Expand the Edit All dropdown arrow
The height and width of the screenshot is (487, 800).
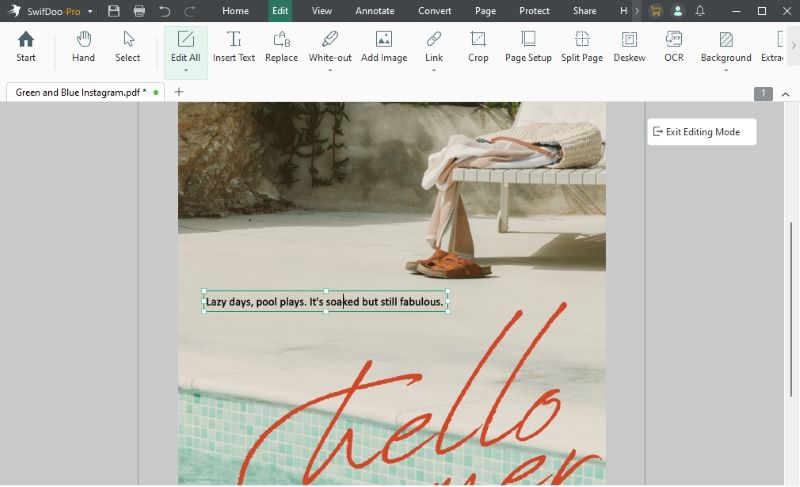pos(186,70)
